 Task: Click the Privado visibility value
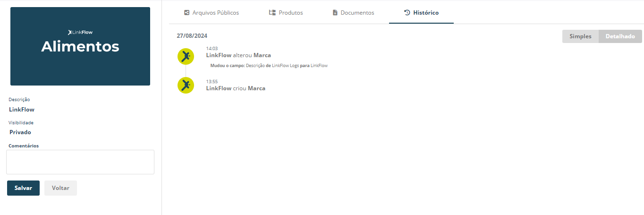coord(20,132)
